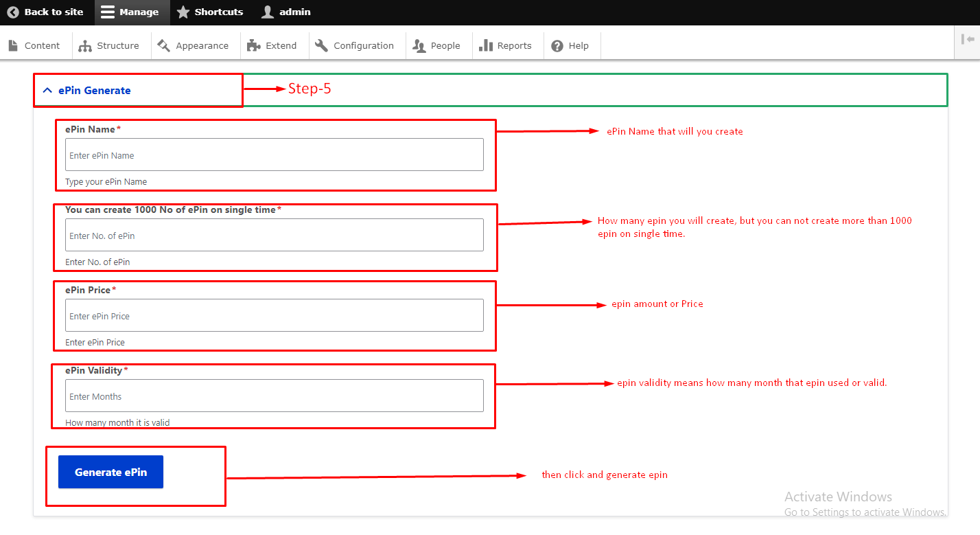The width and height of the screenshot is (980, 535).
Task: Collapse the toolbar with the orientation arrow
Action: click(x=968, y=40)
